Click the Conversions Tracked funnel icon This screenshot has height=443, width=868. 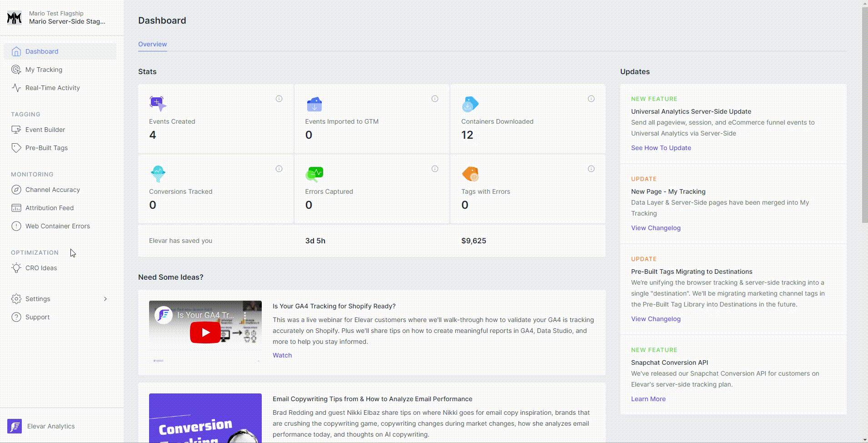158,174
